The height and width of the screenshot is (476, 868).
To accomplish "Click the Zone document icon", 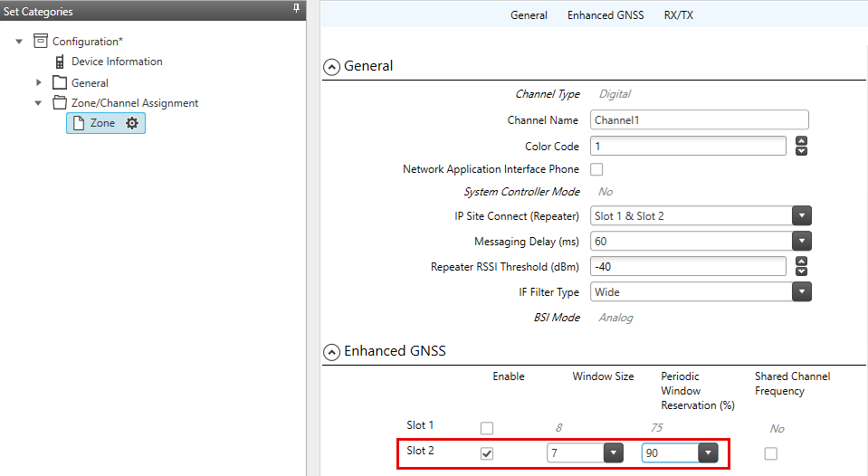I will (79, 123).
